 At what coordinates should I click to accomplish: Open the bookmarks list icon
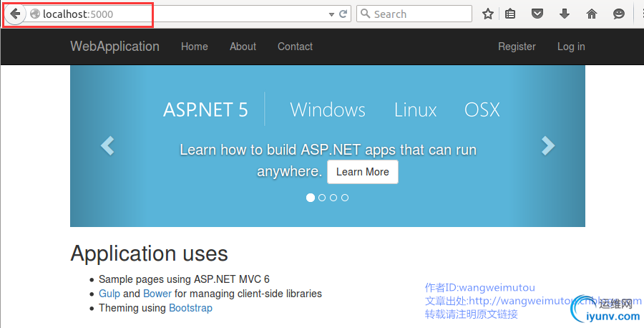[x=511, y=14]
